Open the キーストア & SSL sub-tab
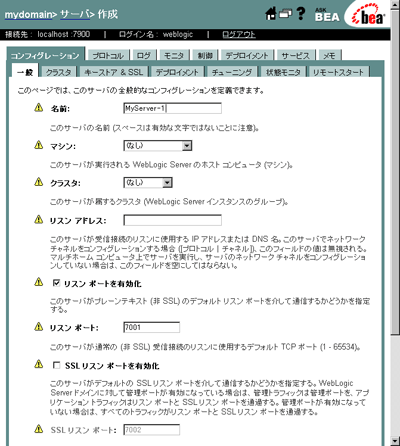400x446 pixels. coord(114,72)
